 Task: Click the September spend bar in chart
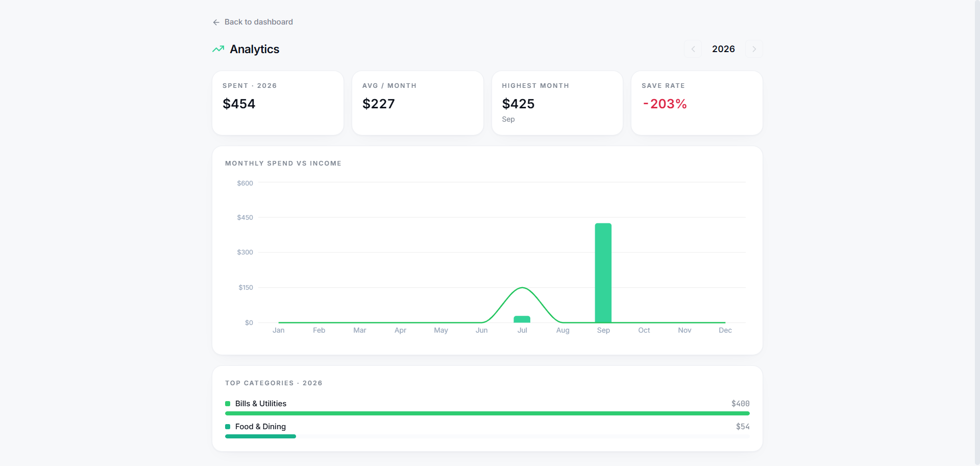point(603,273)
